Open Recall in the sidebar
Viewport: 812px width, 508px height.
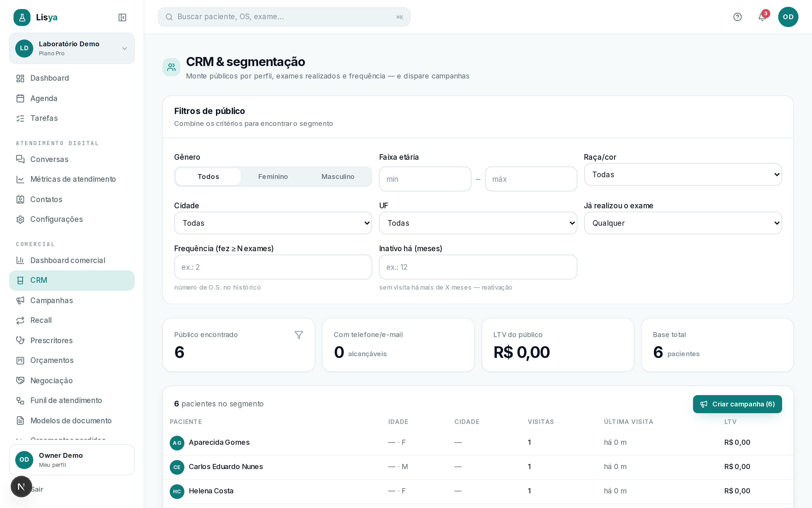72,321
